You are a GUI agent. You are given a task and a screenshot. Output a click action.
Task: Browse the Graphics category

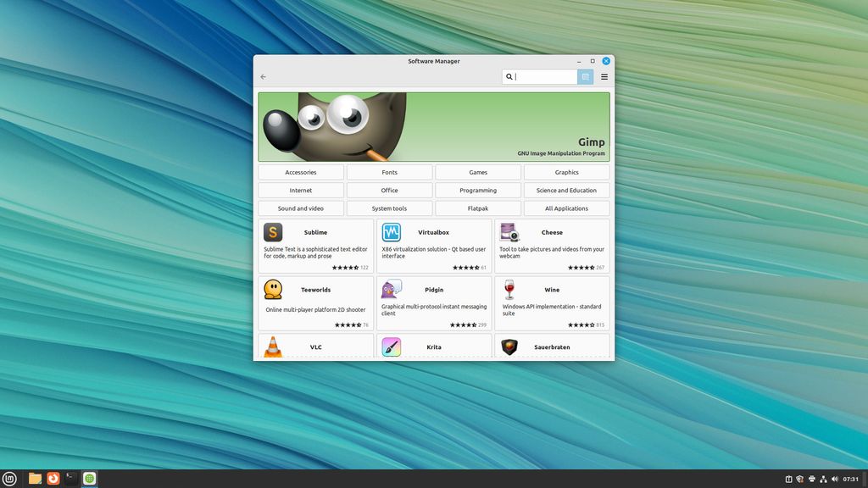click(x=565, y=172)
